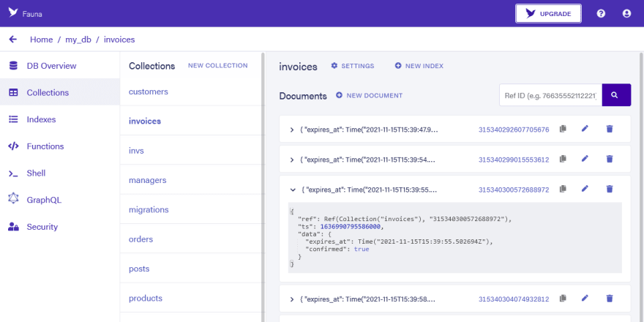Focus the Ref ID search field

[551, 95]
